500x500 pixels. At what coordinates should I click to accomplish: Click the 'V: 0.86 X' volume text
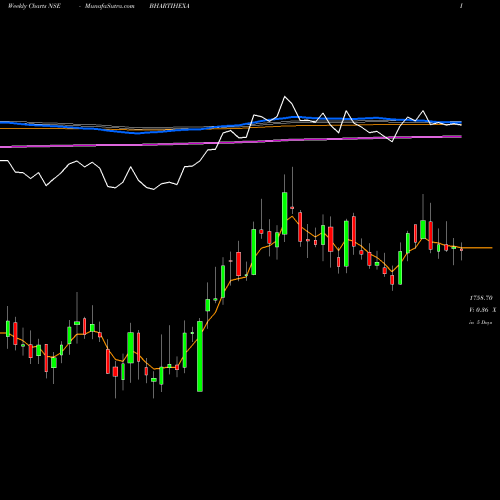(x=483, y=310)
